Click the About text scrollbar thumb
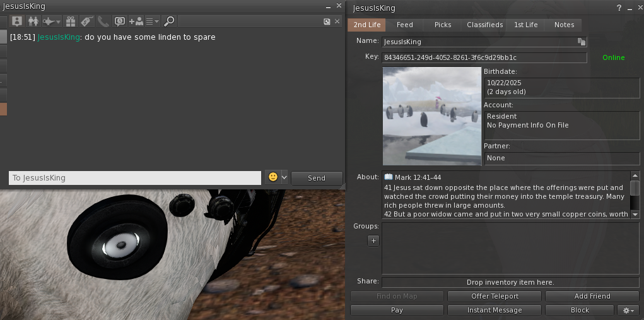This screenshot has width=644, height=320. [635, 187]
